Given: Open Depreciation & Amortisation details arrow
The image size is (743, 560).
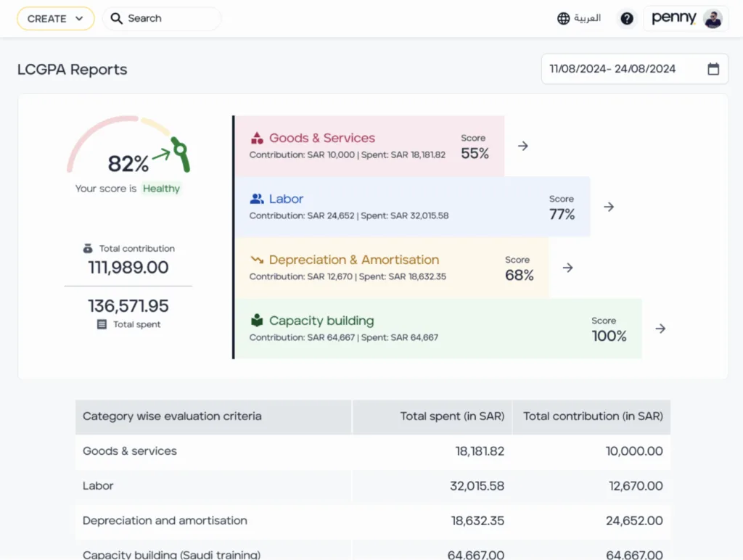Looking at the screenshot, I should tap(567, 268).
